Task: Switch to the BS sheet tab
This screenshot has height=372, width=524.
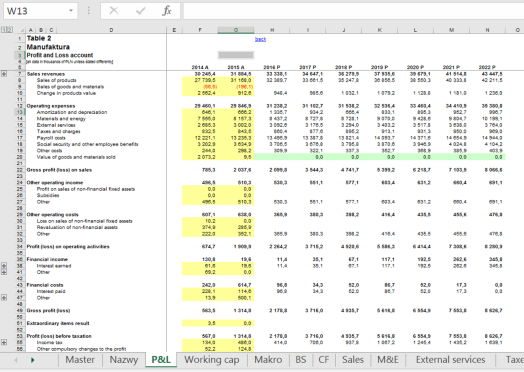Action: pyautogui.click(x=301, y=360)
